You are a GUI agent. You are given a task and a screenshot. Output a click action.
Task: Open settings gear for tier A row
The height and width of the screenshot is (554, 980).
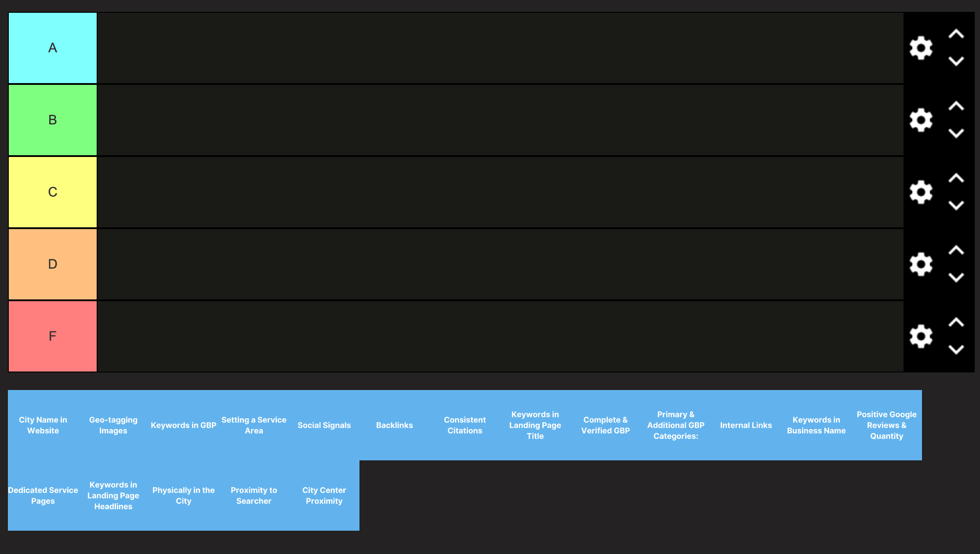coord(921,48)
